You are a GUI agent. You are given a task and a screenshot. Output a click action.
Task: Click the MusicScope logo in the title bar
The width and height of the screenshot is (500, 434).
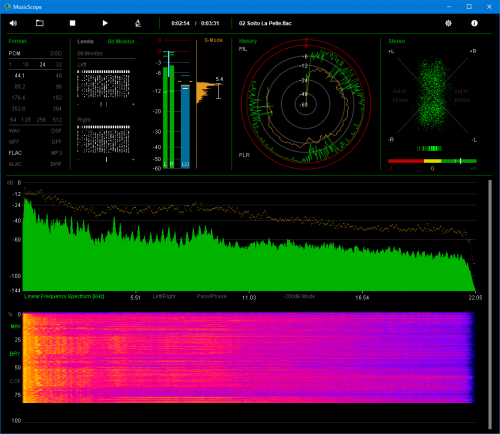(7, 7)
